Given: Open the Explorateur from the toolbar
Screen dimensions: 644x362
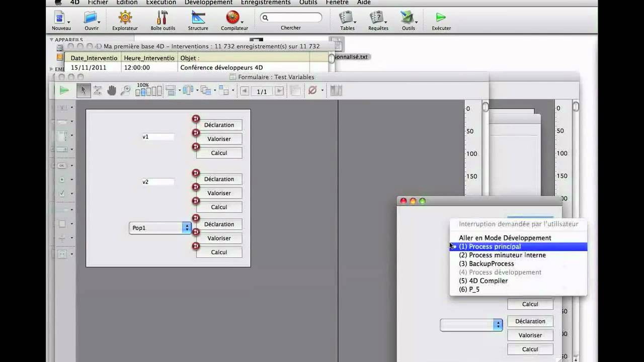Looking at the screenshot, I should tap(125, 18).
